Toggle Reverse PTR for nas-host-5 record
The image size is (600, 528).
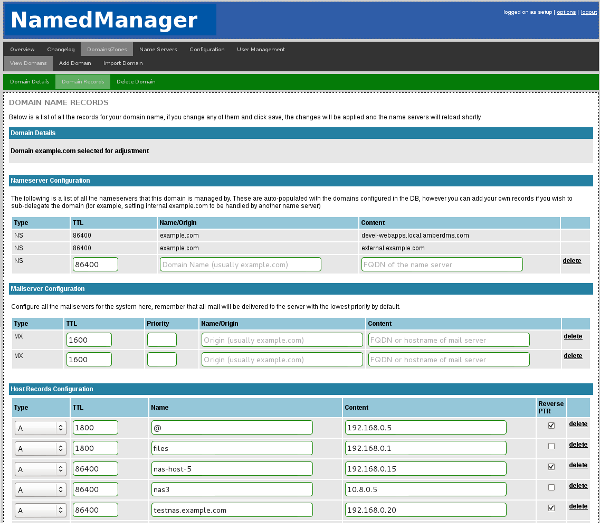click(x=551, y=466)
